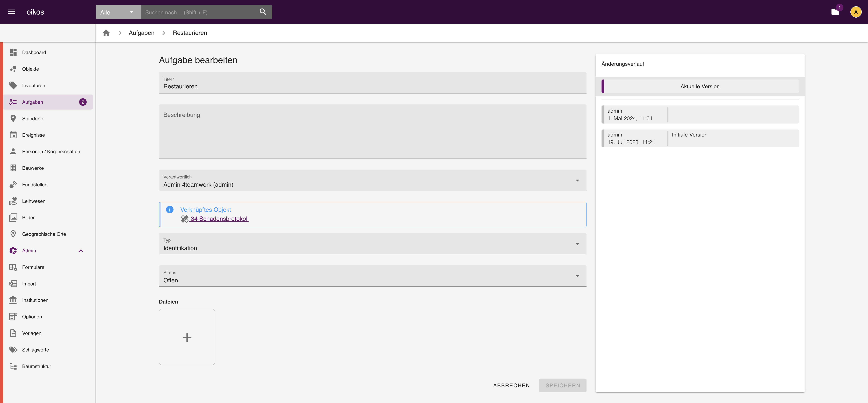Image resolution: width=868 pixels, height=403 pixels.
Task: Click the oikos logo text
Action: coord(35,12)
